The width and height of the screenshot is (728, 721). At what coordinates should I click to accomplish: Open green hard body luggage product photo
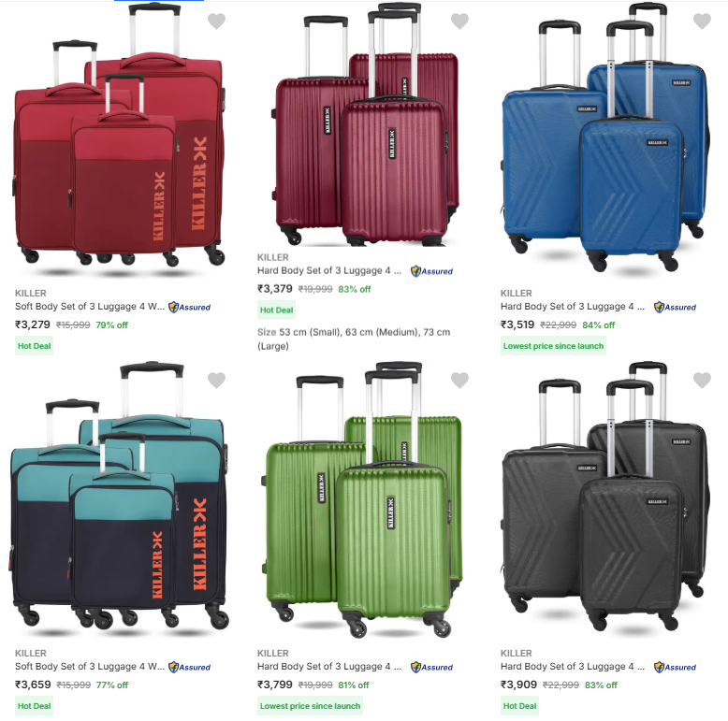[363, 498]
